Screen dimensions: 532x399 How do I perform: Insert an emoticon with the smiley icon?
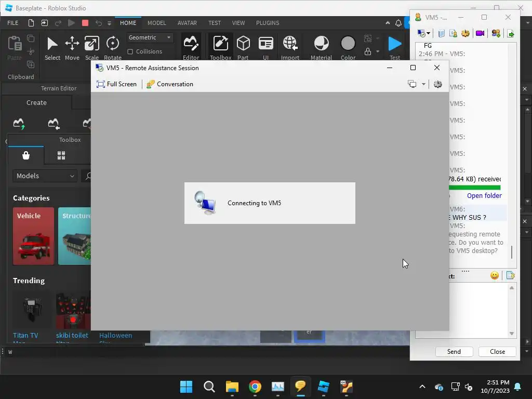click(x=495, y=275)
